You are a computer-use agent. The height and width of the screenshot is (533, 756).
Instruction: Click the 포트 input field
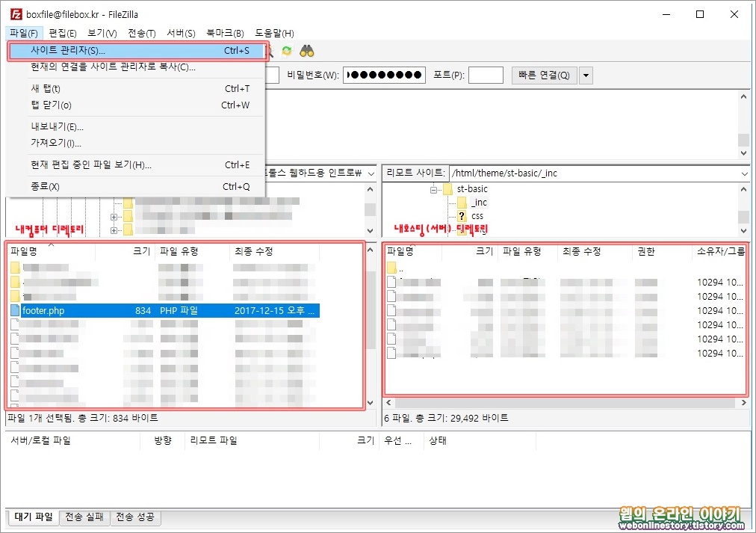(x=486, y=75)
